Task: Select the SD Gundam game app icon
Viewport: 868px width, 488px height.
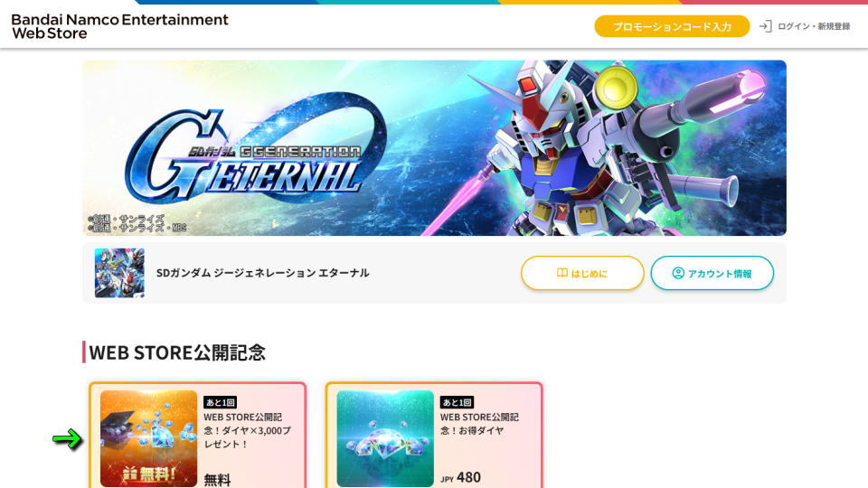Action: [119, 273]
